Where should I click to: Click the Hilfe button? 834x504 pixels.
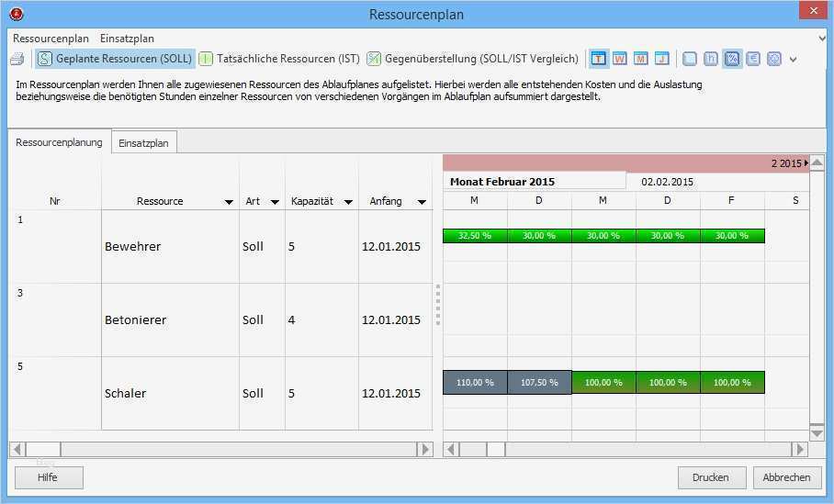49,477
